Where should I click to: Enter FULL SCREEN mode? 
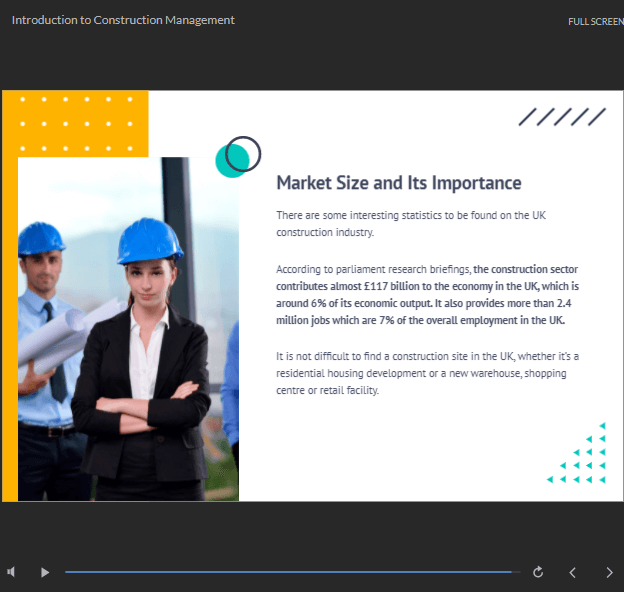coord(596,21)
